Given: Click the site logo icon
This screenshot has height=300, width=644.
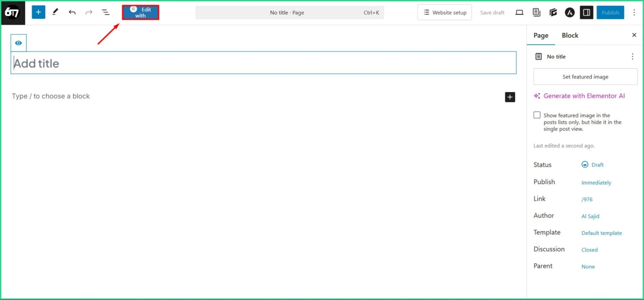Looking at the screenshot, I should 13,13.
